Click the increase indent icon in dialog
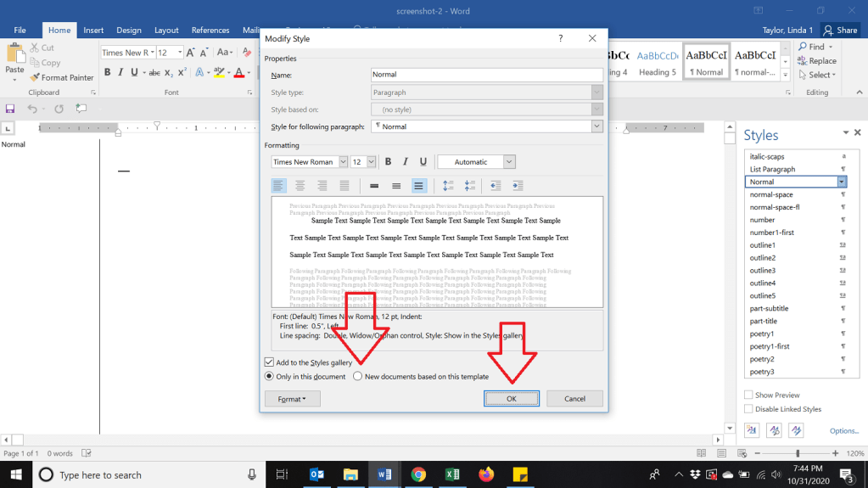Screen dimensions: 868x488 517,186
